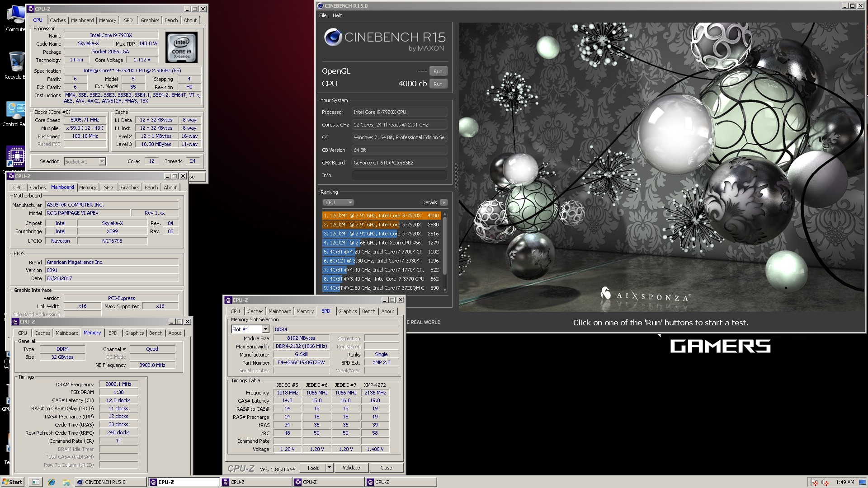The height and width of the screenshot is (488, 868).
Task: Click the ranking list scroll-down arrow
Action: (445, 290)
